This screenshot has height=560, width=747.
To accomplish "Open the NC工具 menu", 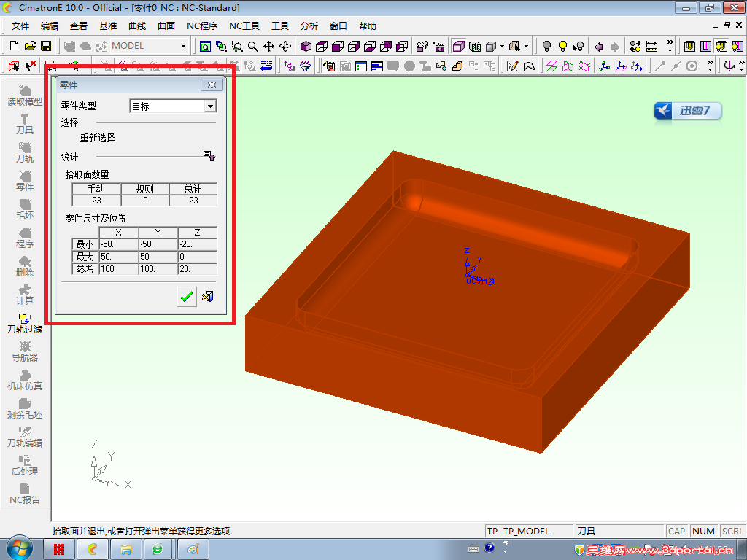I will (x=244, y=26).
